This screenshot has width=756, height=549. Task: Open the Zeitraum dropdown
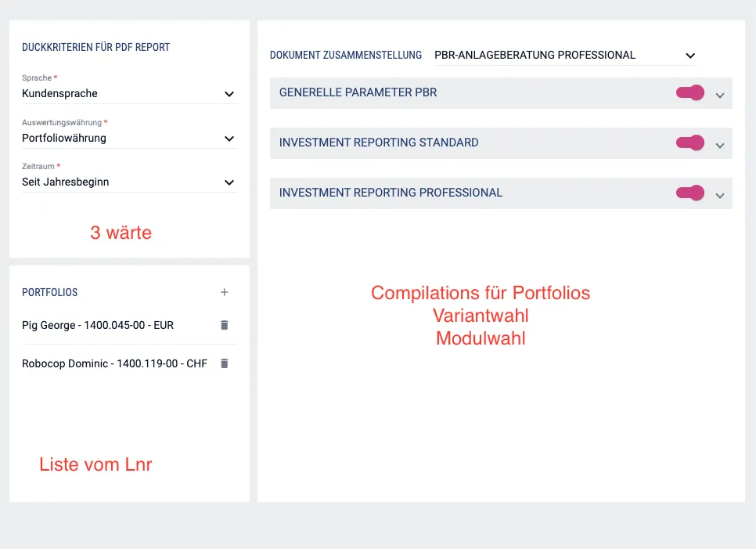(129, 182)
